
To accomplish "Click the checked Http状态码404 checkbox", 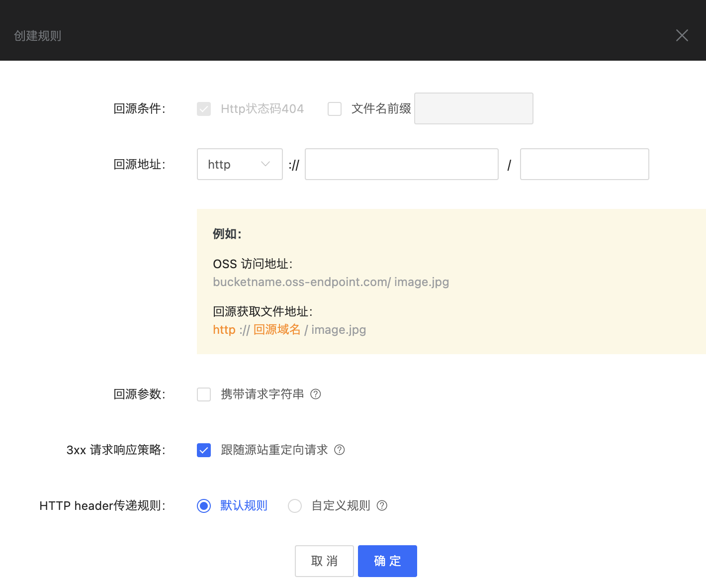I will [x=204, y=108].
